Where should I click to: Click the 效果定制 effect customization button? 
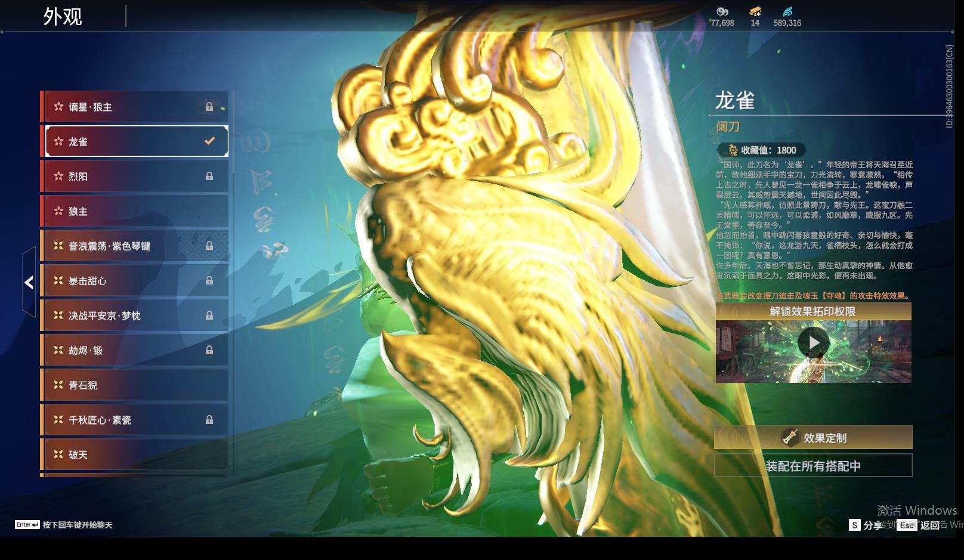814,437
